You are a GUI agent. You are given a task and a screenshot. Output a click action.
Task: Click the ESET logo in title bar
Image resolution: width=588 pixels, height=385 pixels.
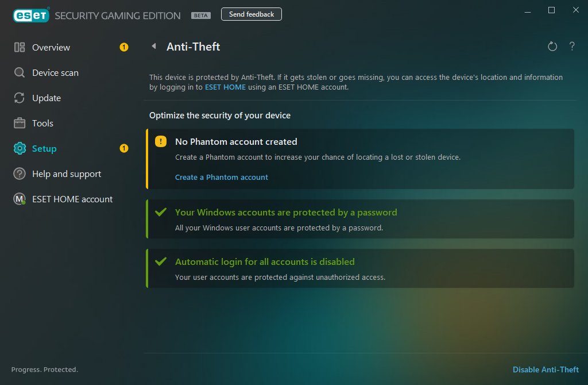coord(31,15)
